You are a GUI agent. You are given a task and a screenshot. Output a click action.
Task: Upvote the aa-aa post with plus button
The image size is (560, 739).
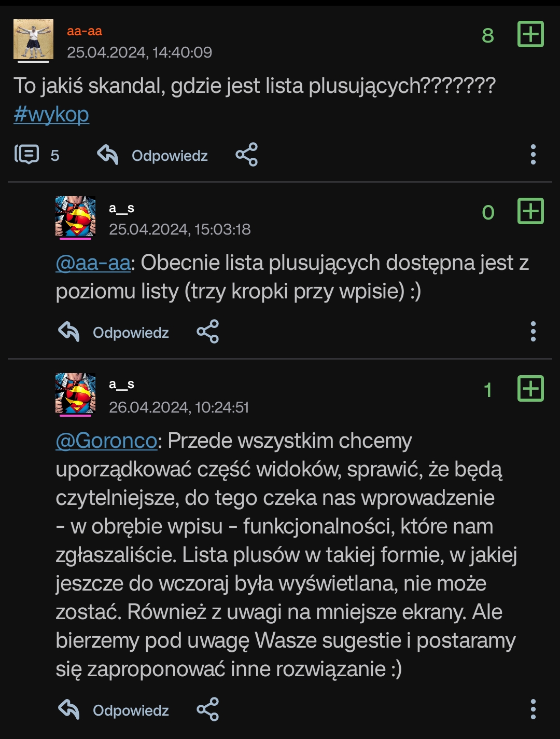click(x=530, y=34)
